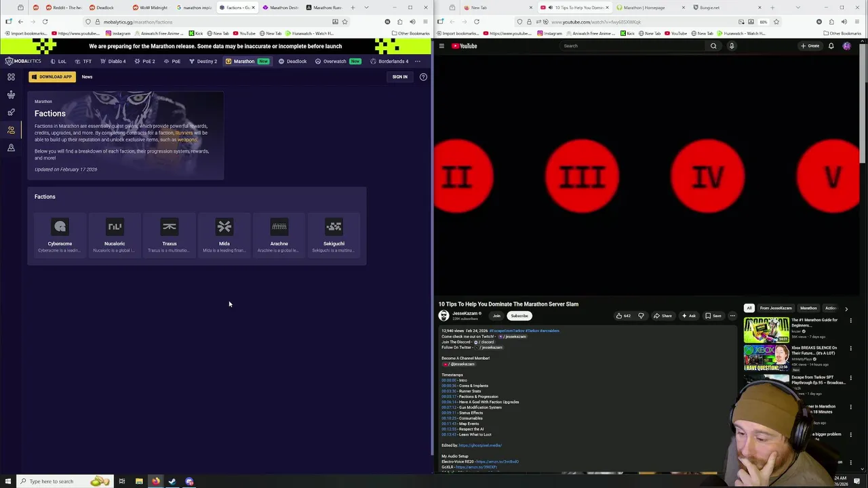This screenshot has width=868, height=488.
Task: Open '#1 Marathon Guide for Beginners' thumbnail
Action: coord(766,330)
